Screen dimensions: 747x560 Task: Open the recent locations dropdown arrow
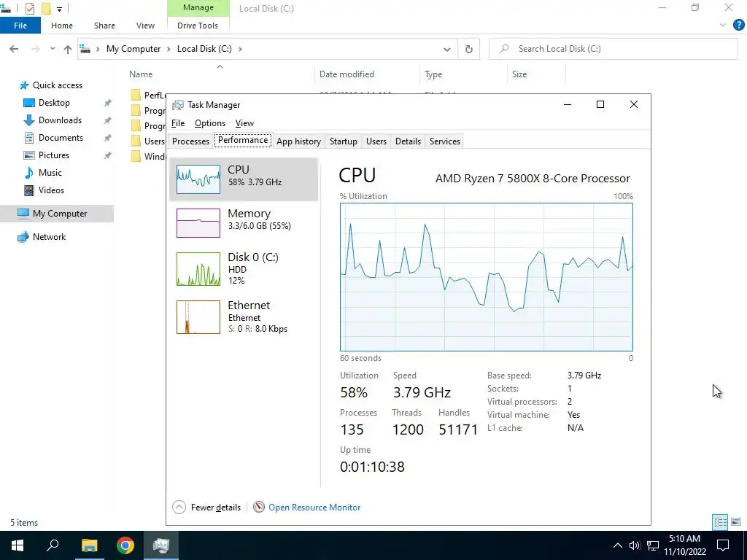53,49
